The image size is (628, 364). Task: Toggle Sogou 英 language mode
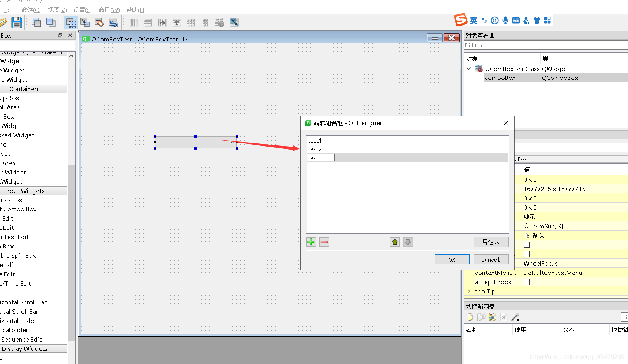pyautogui.click(x=474, y=21)
